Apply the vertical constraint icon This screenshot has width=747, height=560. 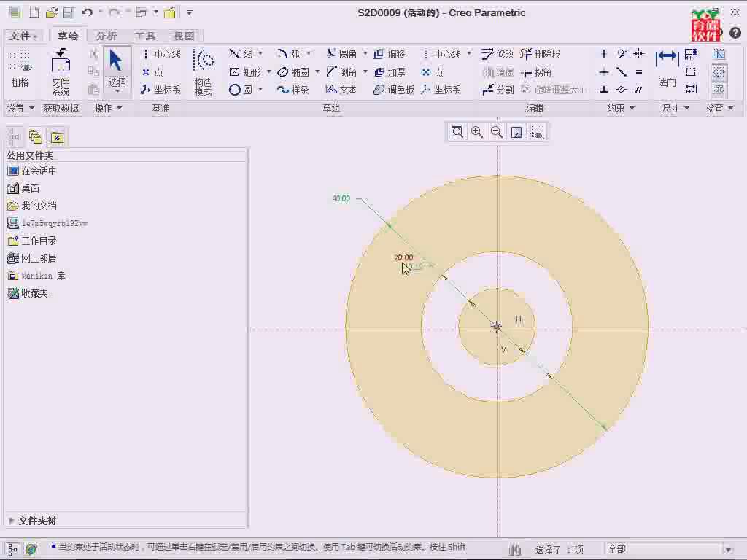[x=603, y=54]
